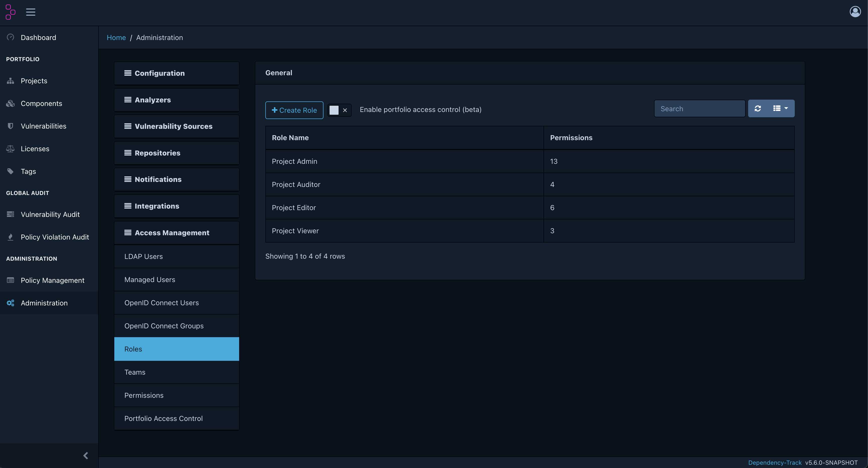Click the Licenses balance scale icon
The height and width of the screenshot is (468, 868).
[10, 148]
